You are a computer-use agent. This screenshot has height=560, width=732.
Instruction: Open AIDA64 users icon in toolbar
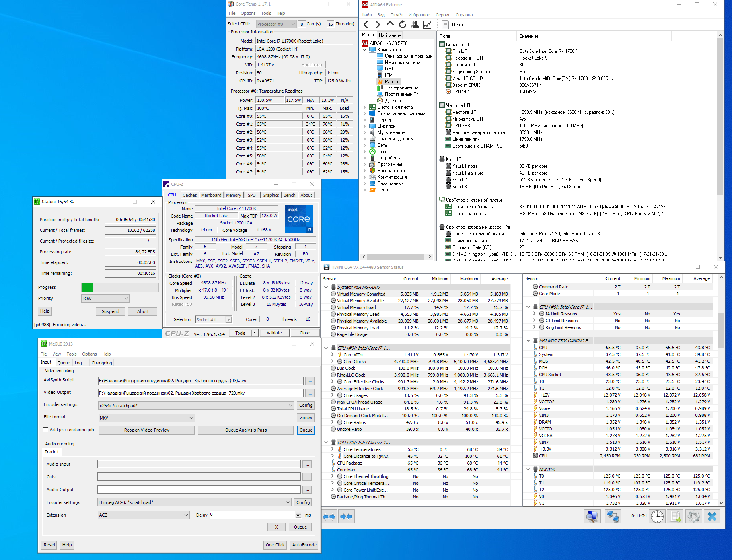pyautogui.click(x=415, y=25)
